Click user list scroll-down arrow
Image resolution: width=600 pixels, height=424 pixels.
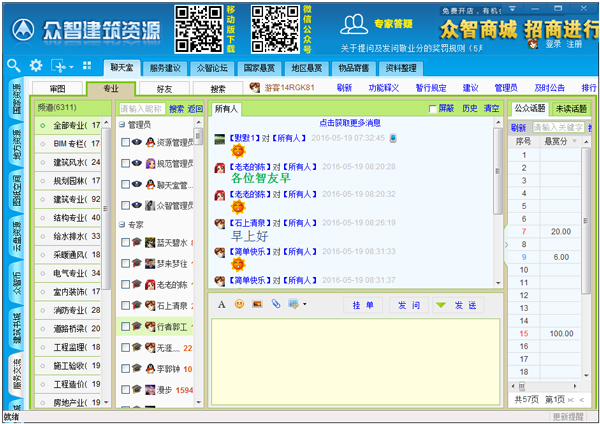click(x=198, y=402)
